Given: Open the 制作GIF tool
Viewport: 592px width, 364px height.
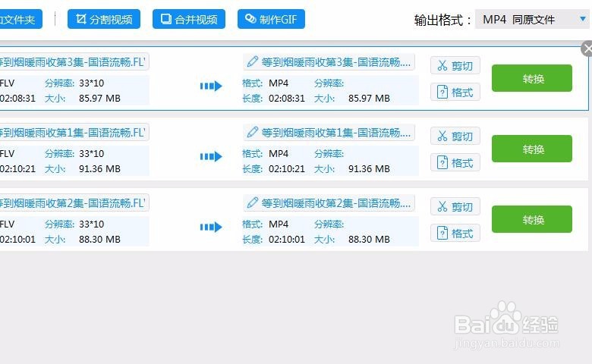Looking at the screenshot, I should (271, 19).
